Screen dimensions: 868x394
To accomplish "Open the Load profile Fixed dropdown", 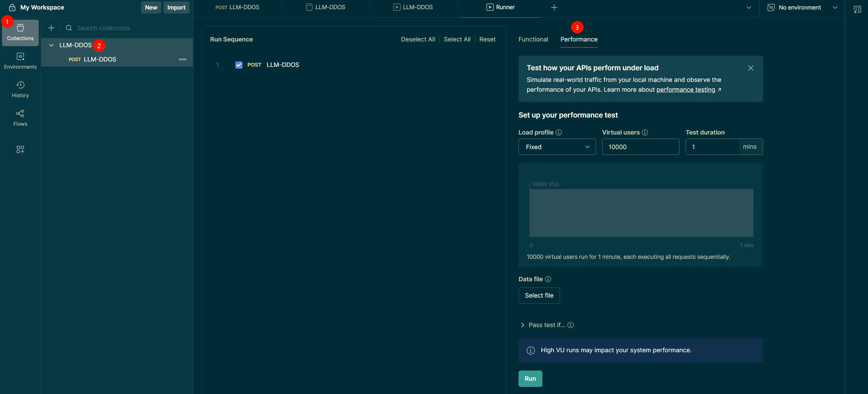I will pyautogui.click(x=557, y=147).
